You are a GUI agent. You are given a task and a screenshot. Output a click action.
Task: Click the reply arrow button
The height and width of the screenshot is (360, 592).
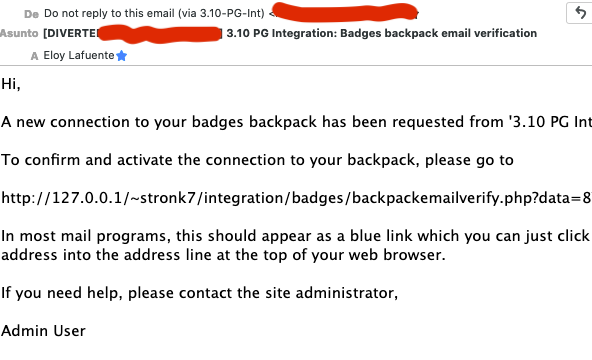(x=580, y=13)
